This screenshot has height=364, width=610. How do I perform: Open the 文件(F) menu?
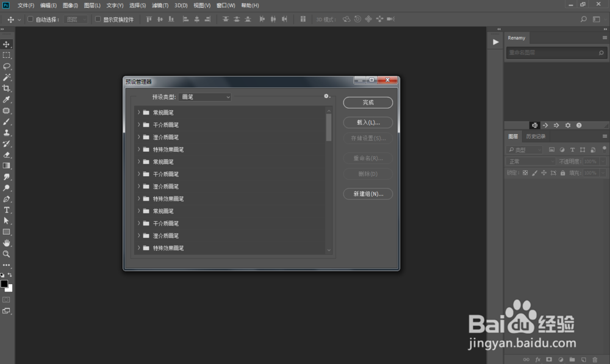(26, 5)
